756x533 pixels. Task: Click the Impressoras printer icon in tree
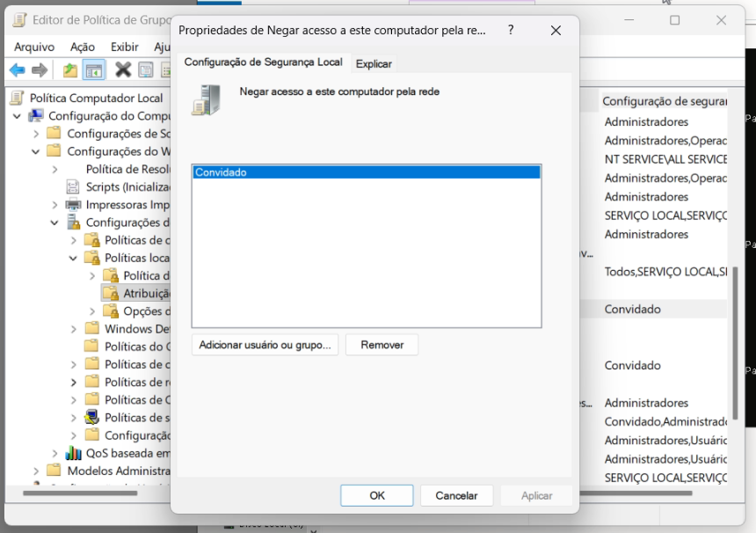[x=73, y=205]
